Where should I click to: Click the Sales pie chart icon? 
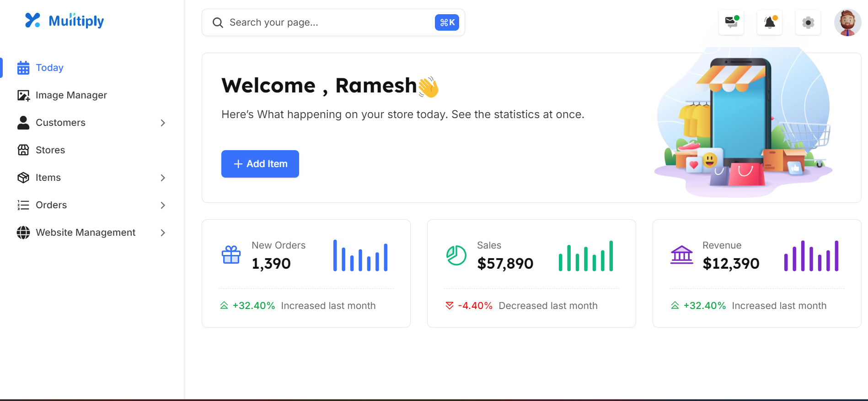(456, 255)
